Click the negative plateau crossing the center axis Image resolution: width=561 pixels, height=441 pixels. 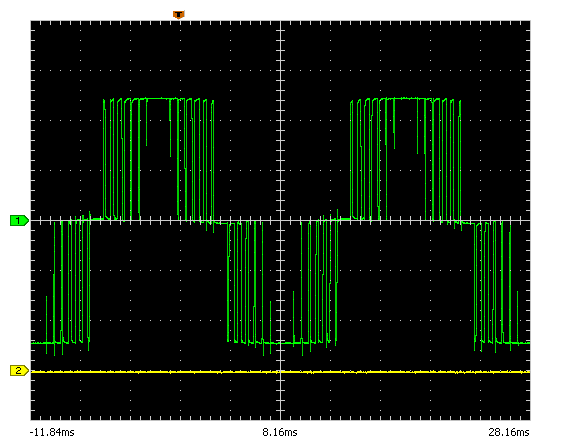(280, 343)
